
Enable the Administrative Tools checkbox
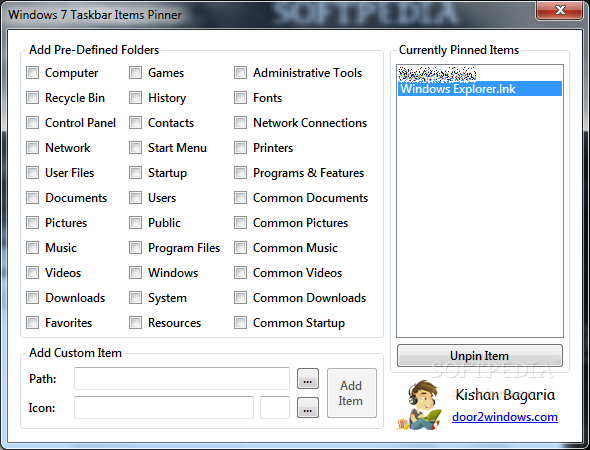[x=240, y=73]
